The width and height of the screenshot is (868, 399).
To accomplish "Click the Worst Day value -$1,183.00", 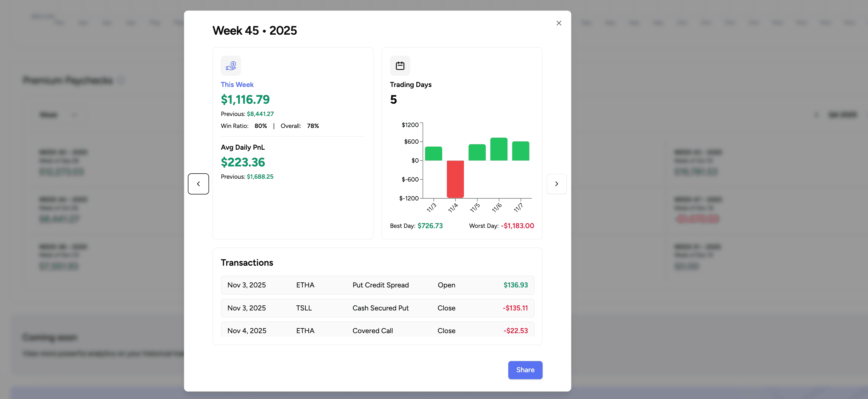I will pos(518,226).
